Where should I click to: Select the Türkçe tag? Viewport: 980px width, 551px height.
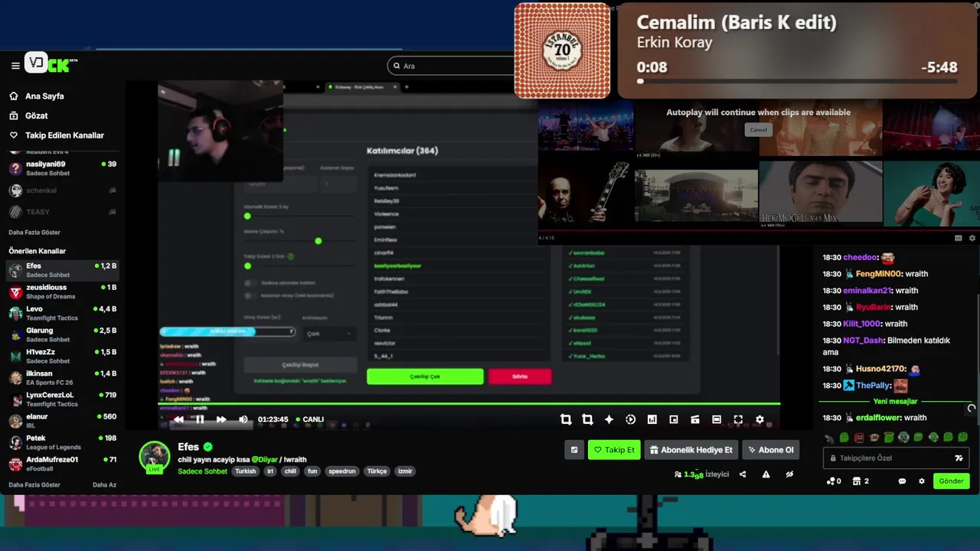pos(376,471)
